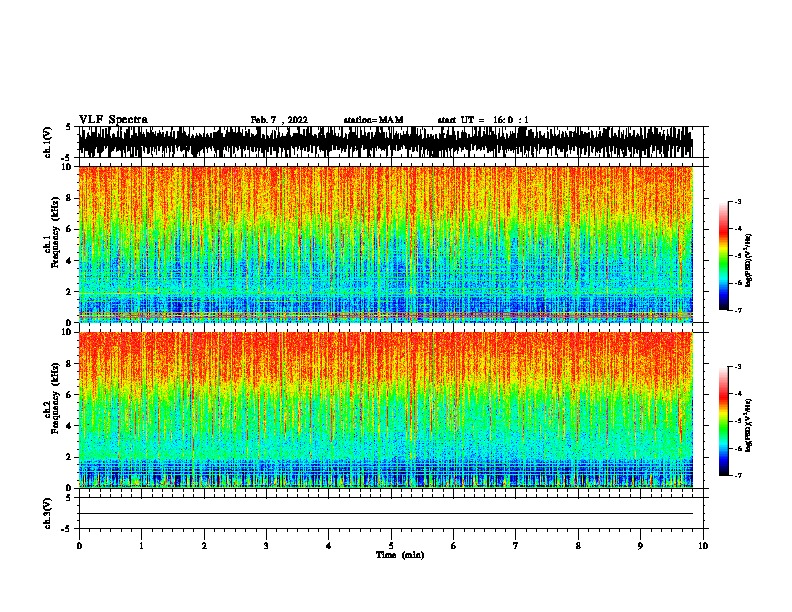Screen dimensions: 792x612
Task: Click the log(PSD) label beside the ch.2 colorbar
Action: pos(749,425)
